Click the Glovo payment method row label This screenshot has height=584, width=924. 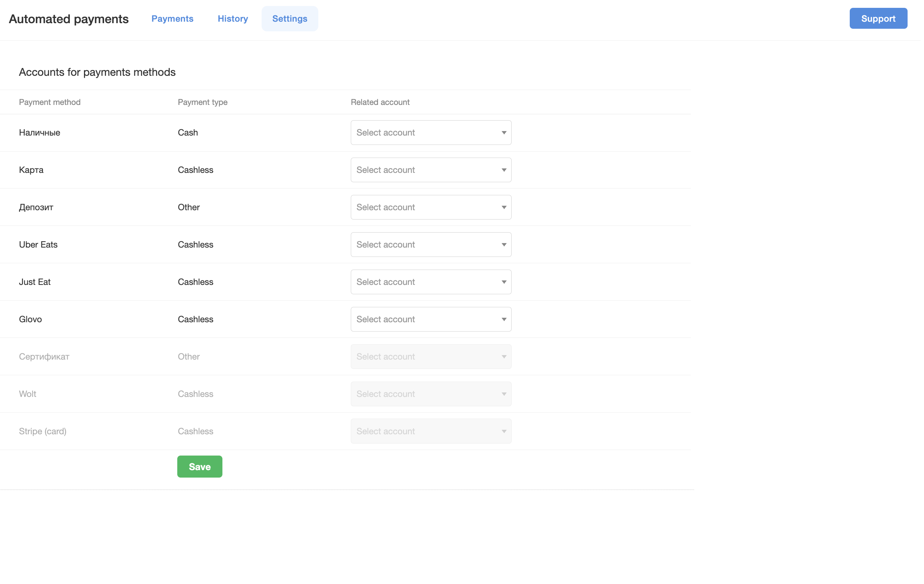click(30, 319)
